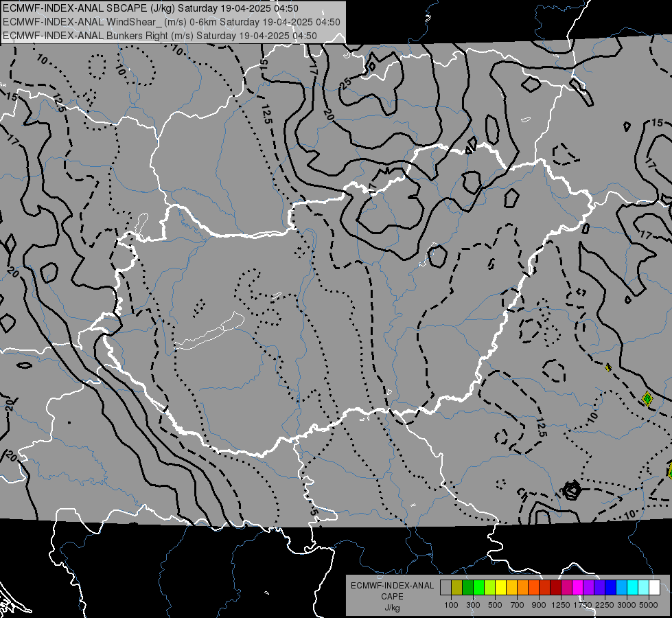Click the pure yellow legend swatch
Viewport: 672px width, 618px height.
(501, 588)
